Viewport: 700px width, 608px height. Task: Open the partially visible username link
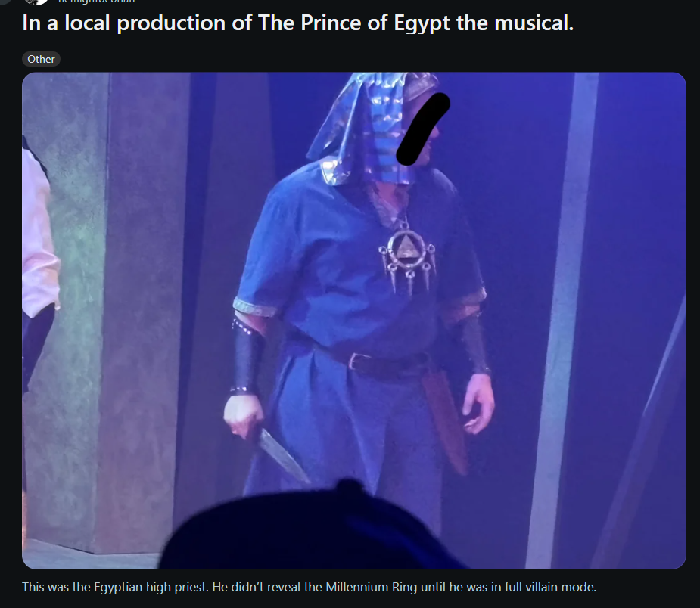click(x=96, y=2)
